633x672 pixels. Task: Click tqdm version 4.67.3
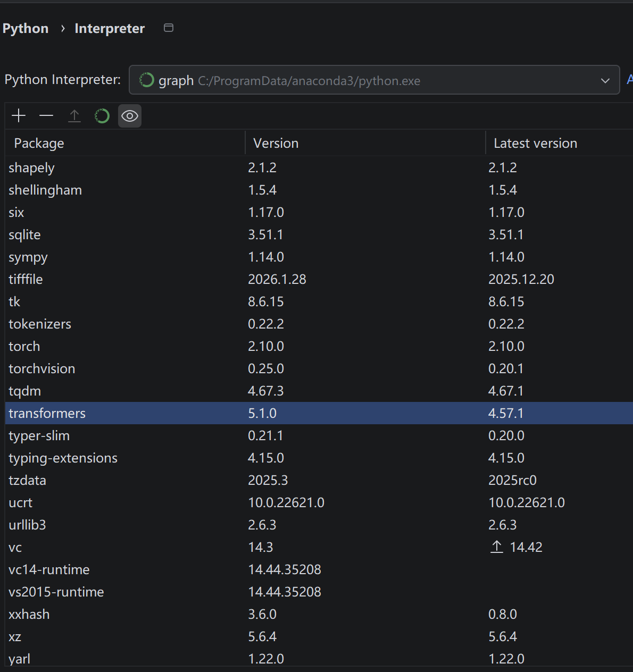pyautogui.click(x=266, y=391)
